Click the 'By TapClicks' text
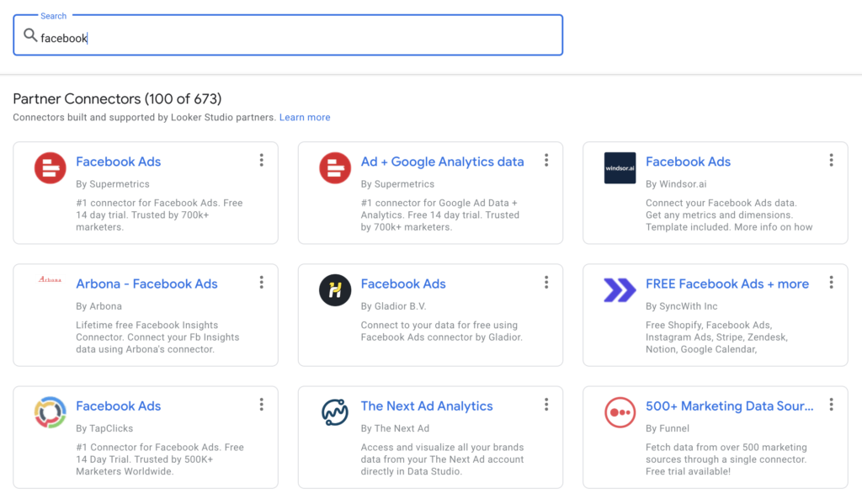Viewport: 862px width, 504px height. [104, 428]
